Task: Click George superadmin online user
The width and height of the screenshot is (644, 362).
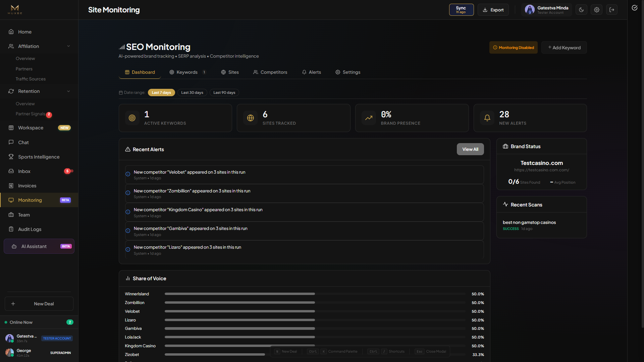Action: click(39, 353)
